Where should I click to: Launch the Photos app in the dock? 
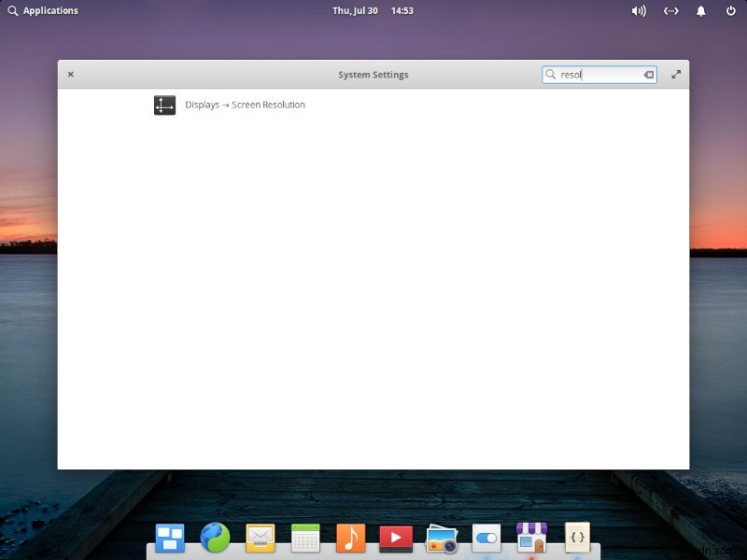coord(441,538)
